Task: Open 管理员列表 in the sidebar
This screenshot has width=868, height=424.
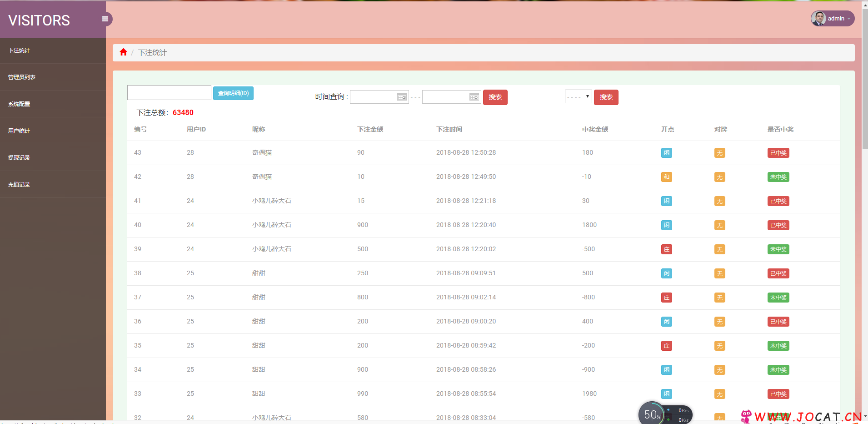Action: coord(22,77)
